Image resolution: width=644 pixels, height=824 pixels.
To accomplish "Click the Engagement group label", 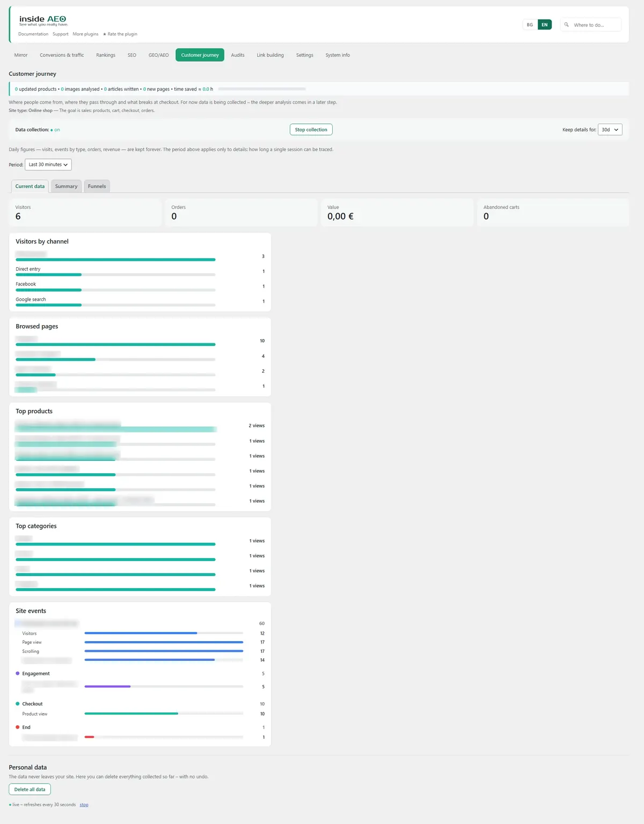I will (x=36, y=673).
